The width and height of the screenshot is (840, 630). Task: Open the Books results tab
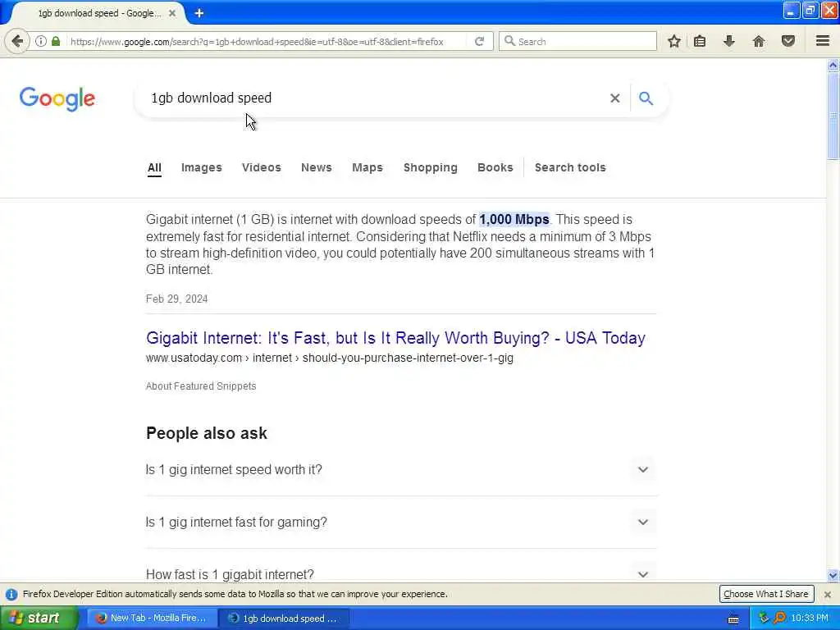(x=495, y=167)
